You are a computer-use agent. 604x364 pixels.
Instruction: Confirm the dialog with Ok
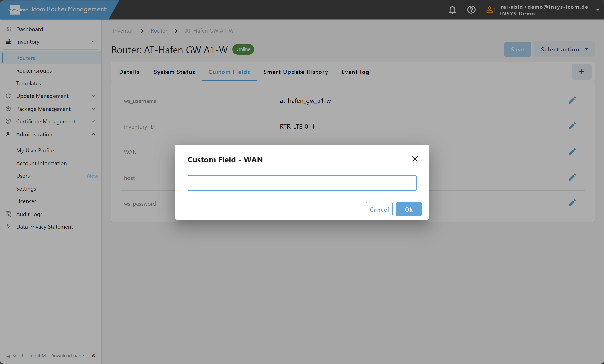pyautogui.click(x=409, y=209)
